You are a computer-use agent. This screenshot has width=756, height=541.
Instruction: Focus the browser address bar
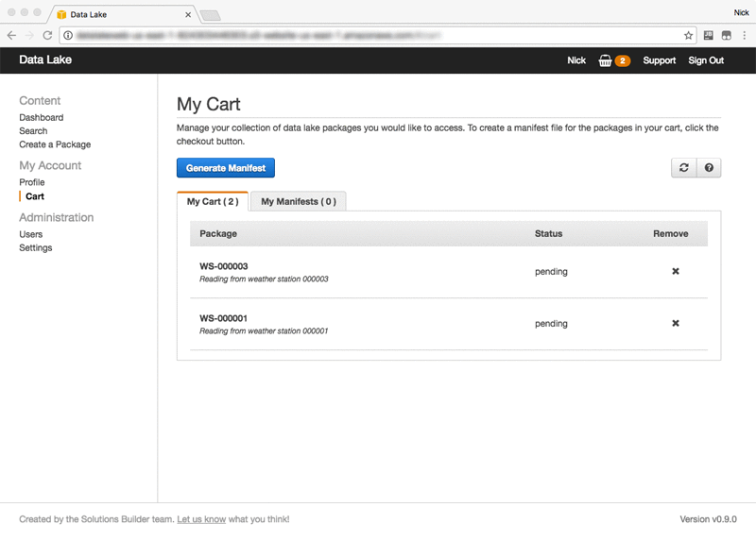[378, 35]
